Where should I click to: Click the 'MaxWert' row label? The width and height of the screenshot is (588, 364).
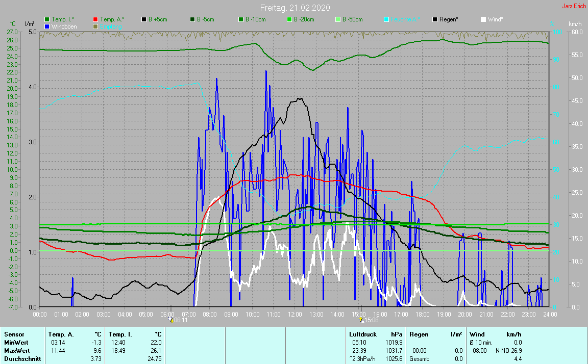(17, 351)
